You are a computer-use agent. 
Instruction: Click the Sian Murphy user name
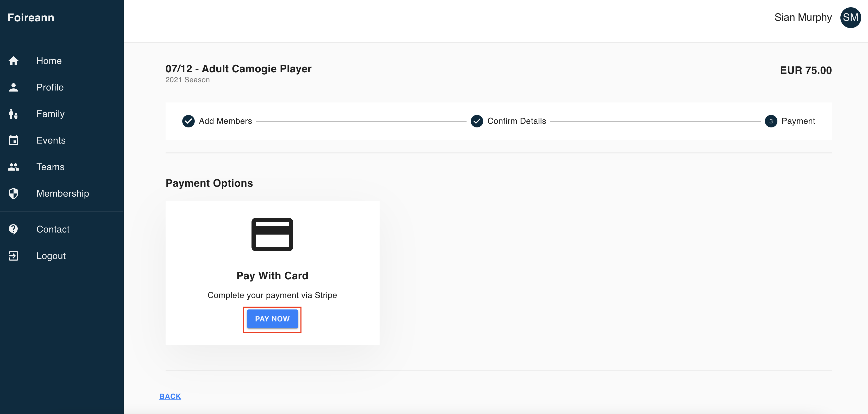803,17
